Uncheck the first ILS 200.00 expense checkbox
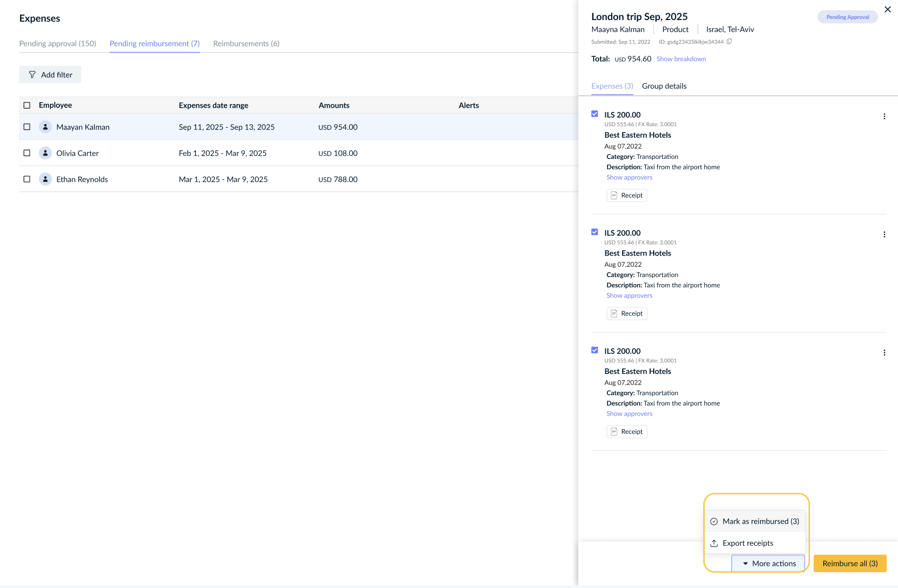This screenshot has height=588, width=898. [595, 114]
